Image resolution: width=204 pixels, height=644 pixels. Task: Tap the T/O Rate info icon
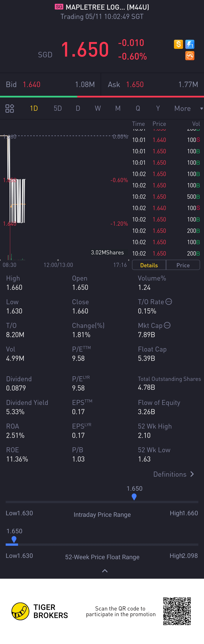click(x=169, y=302)
